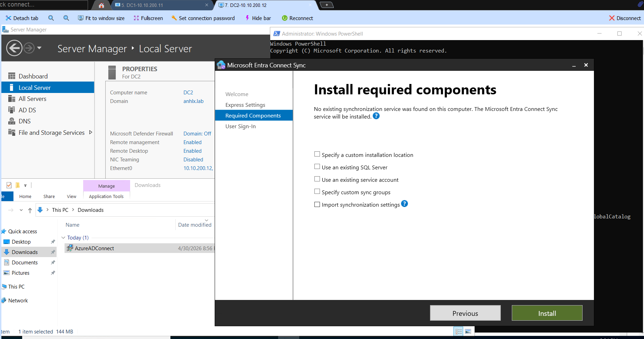
Task: Check Specify a custom installation location
Action: coord(317,154)
